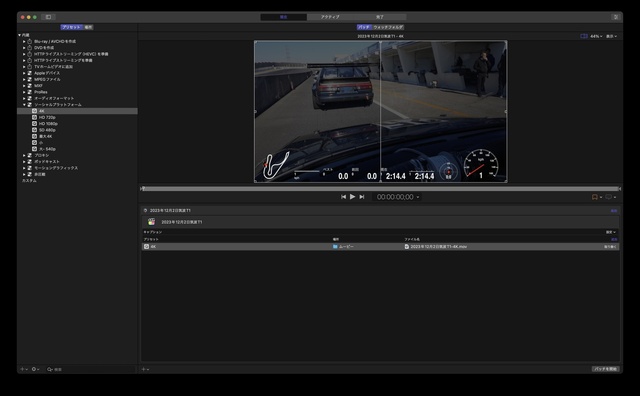
Task: Select the job header 2023年12月2日筑波T1
Action: pyautogui.click(x=170, y=211)
